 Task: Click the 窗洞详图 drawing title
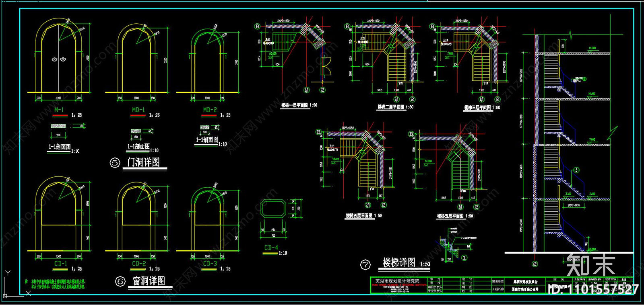click(149, 280)
